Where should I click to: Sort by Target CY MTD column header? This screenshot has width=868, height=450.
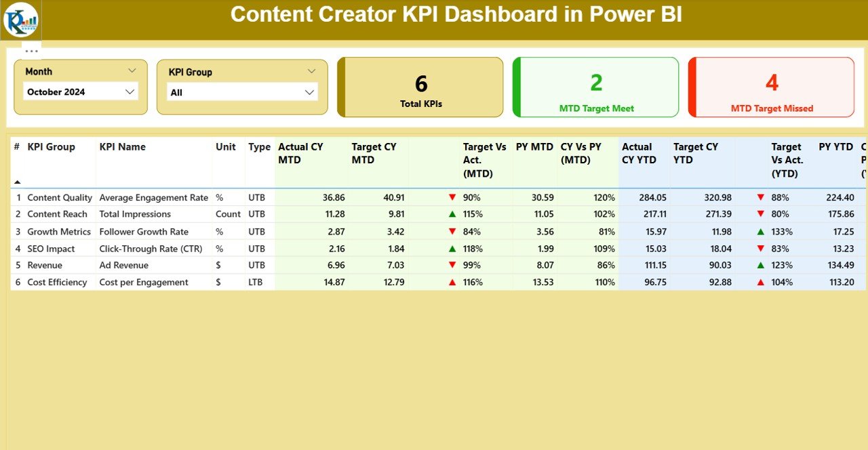coord(373,154)
